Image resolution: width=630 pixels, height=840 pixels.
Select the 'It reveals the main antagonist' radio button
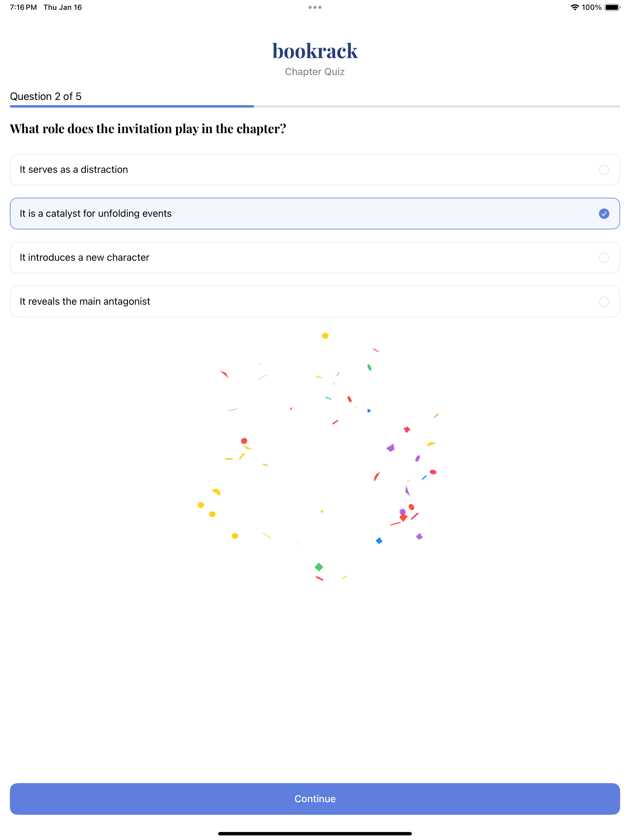604,302
